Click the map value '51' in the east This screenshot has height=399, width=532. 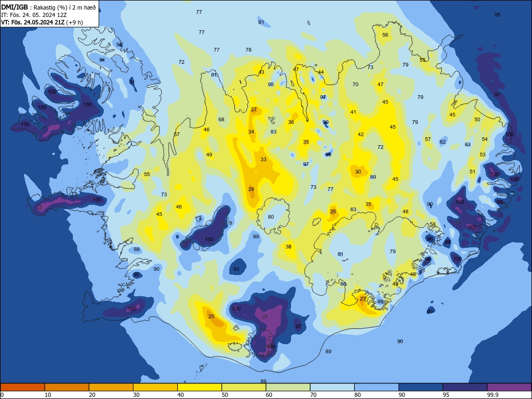[472, 172]
